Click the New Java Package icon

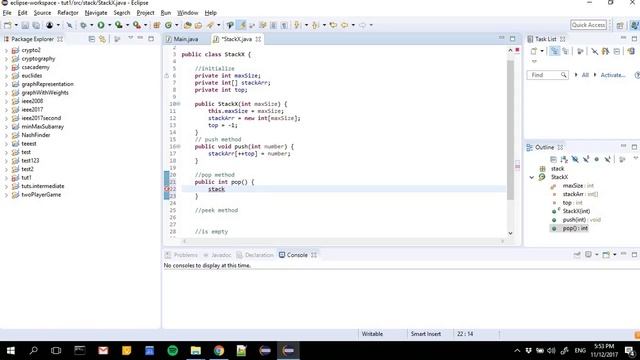coord(156,25)
